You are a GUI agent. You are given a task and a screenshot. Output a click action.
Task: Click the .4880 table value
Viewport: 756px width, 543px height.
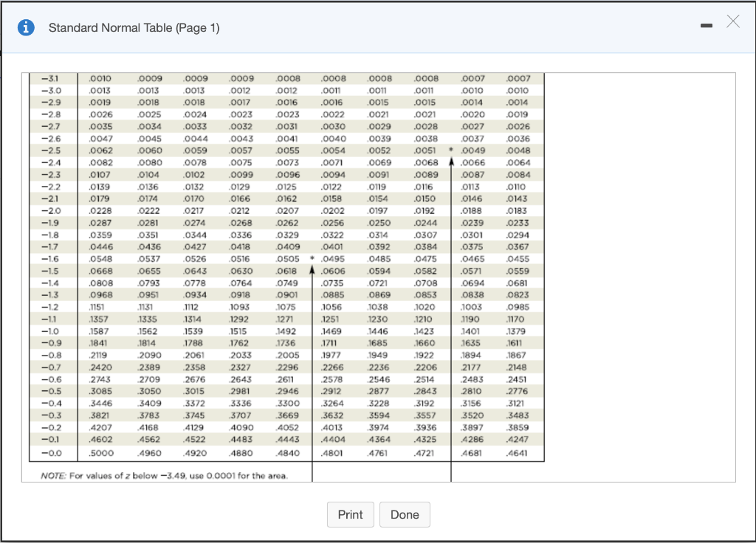[241, 453]
